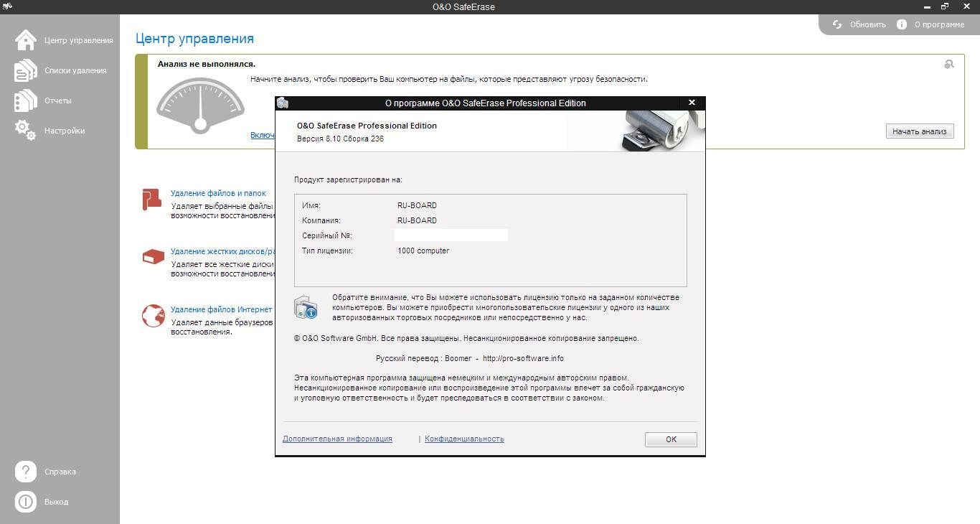This screenshot has width=980, height=524.
Task: Click the http://pro-software.info text
Action: coord(523,358)
